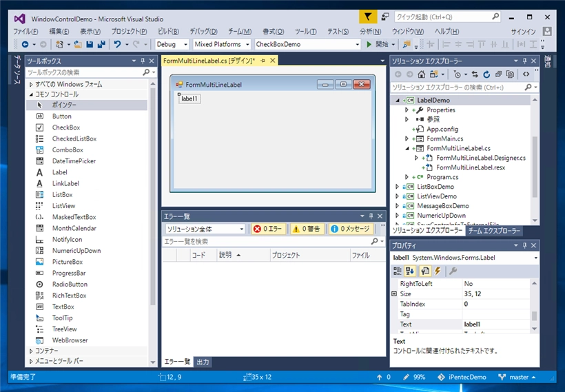Click the Collapse All icon in Solution Explorer
Image resolution: width=565 pixels, height=392 pixels.
(x=498, y=74)
